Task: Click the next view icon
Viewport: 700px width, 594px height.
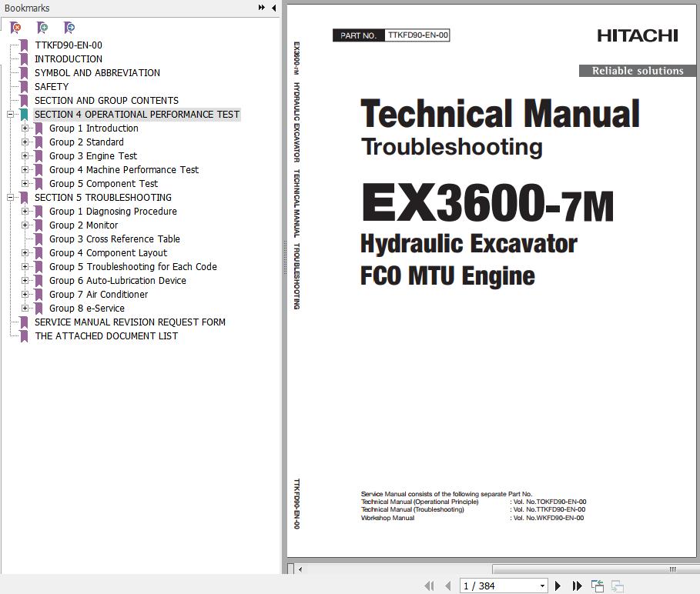Action: 618,586
